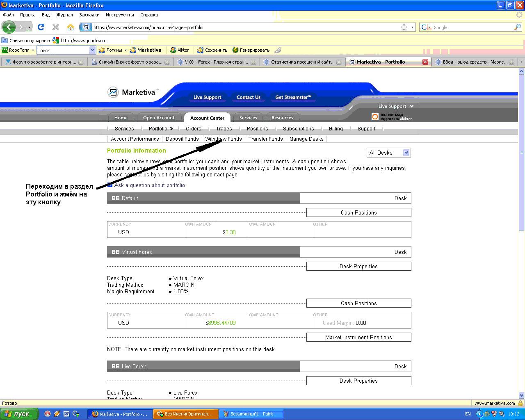The image size is (525, 420).
Task: Click the EN language indicator
Action: [x=468, y=414]
